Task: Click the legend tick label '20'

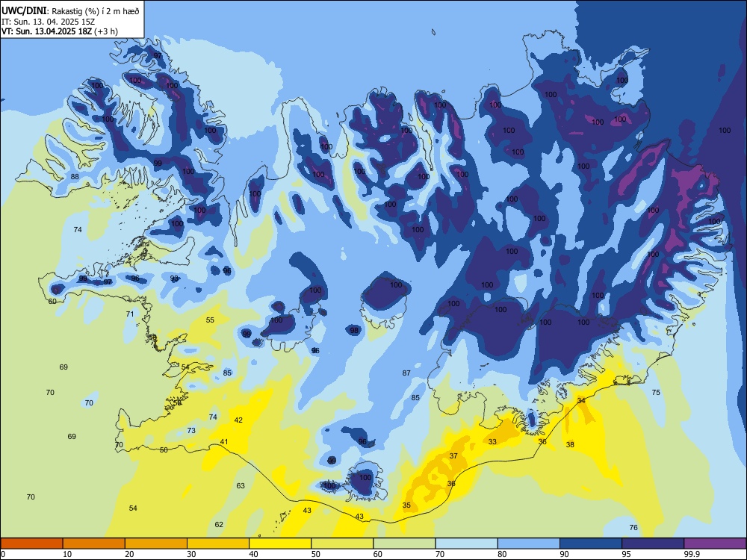Action: pos(129,554)
